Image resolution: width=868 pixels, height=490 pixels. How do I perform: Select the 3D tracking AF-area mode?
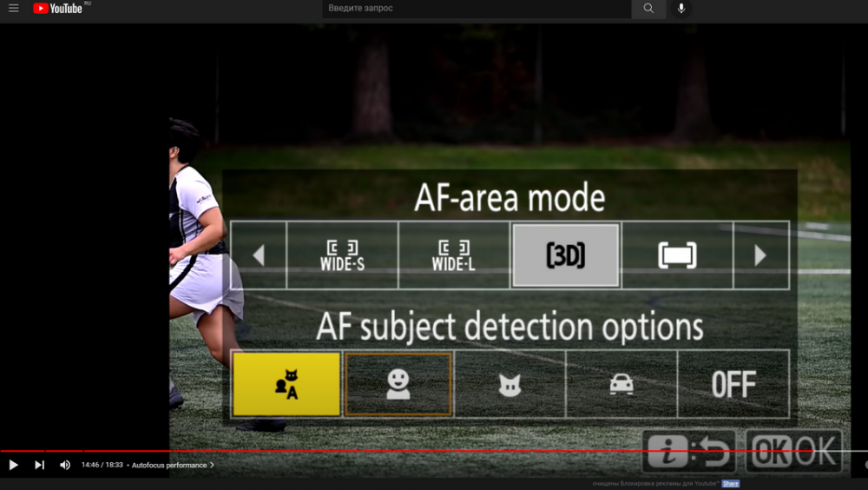click(x=566, y=255)
